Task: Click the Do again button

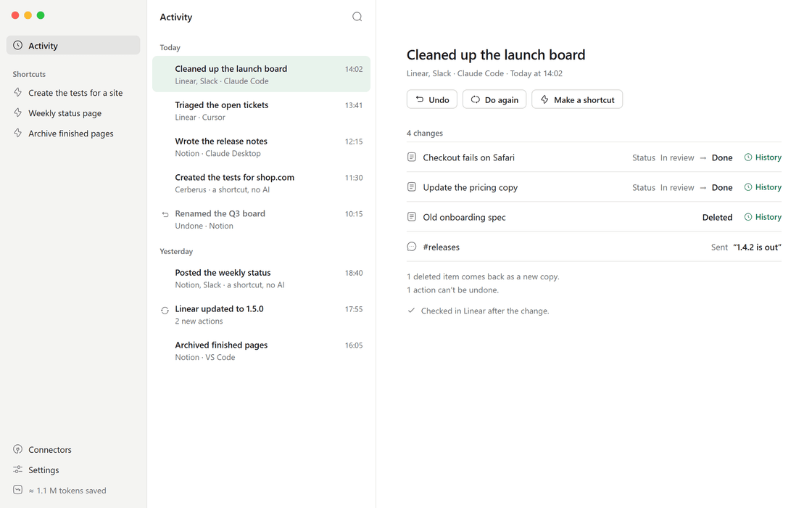Action: pos(494,99)
